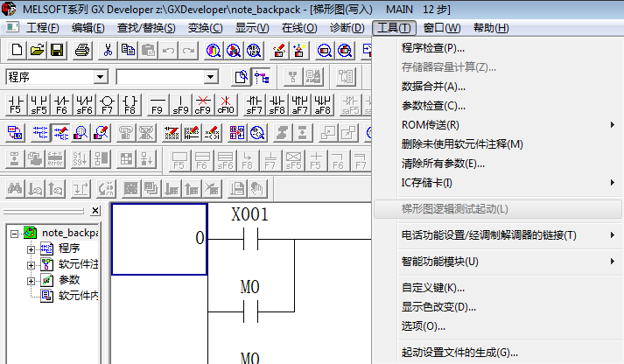This screenshot has height=364, width=624.
Task: Delete horizontal line cF9
Action: (203, 105)
